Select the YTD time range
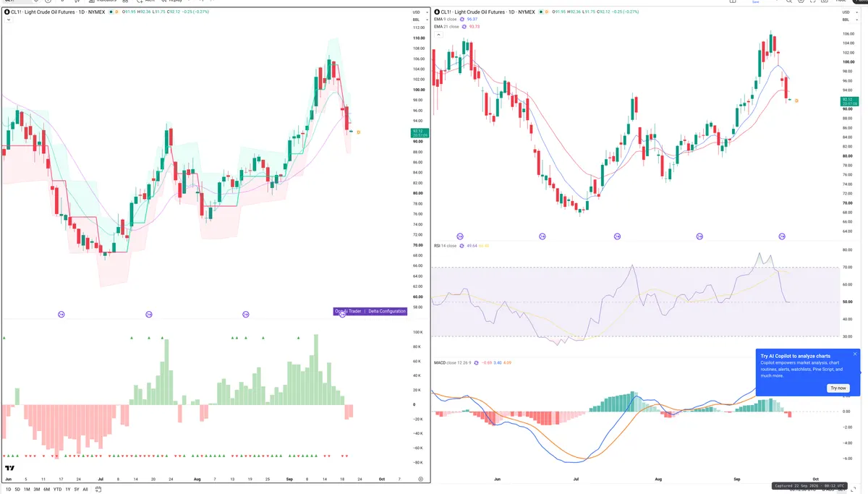The height and width of the screenshot is (494, 868). click(57, 489)
